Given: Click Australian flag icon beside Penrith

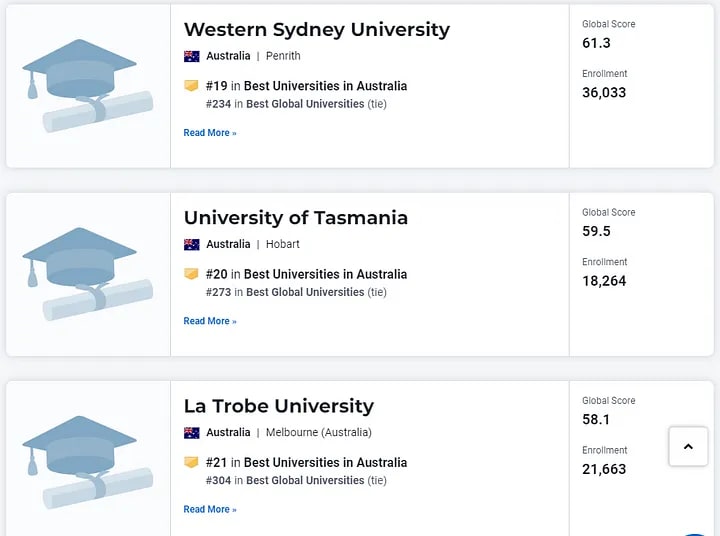Looking at the screenshot, I should point(192,56).
